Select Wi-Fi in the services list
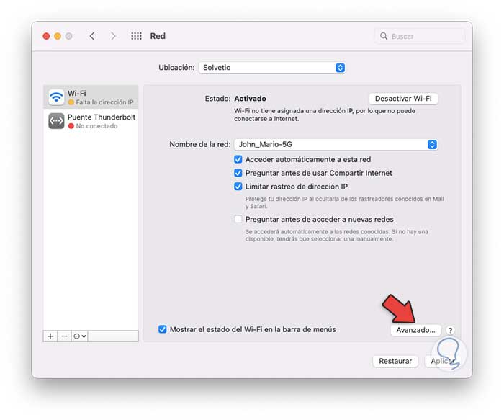Screen dimensions: 504x420 click(91, 97)
